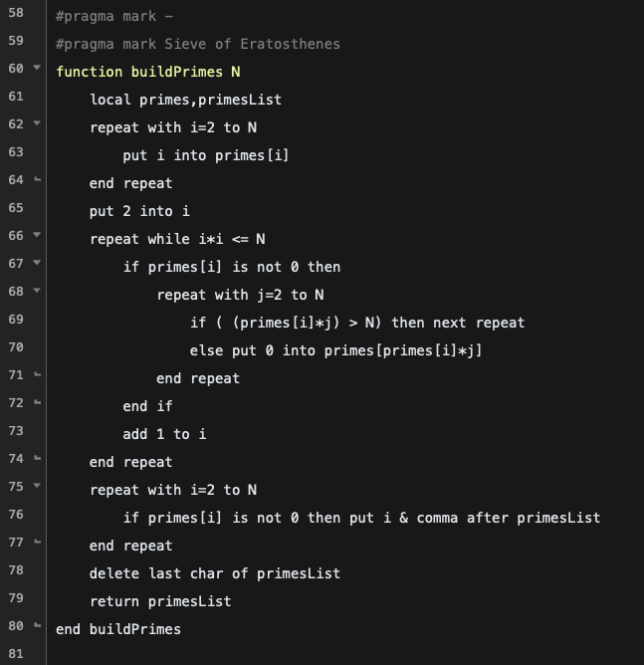This screenshot has height=665, width=644.
Task: Click line number 81 in the gutter
Action: click(16, 654)
